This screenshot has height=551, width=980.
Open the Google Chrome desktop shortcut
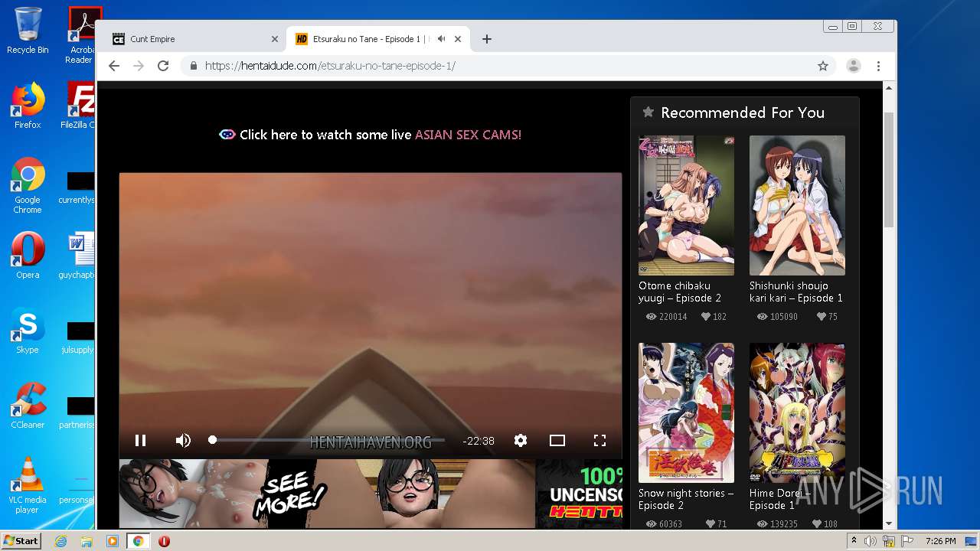pyautogui.click(x=28, y=185)
